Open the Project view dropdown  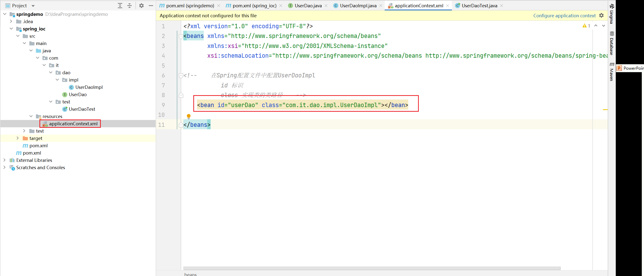pyautogui.click(x=33, y=6)
